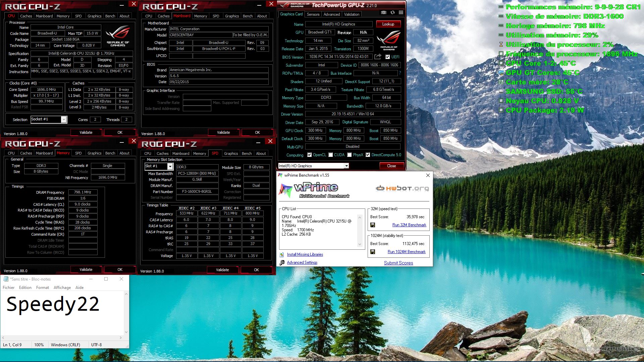Click the Install Missing Libraries icon in wPrime
Viewport: 644px width, 362px height.
coord(282,255)
